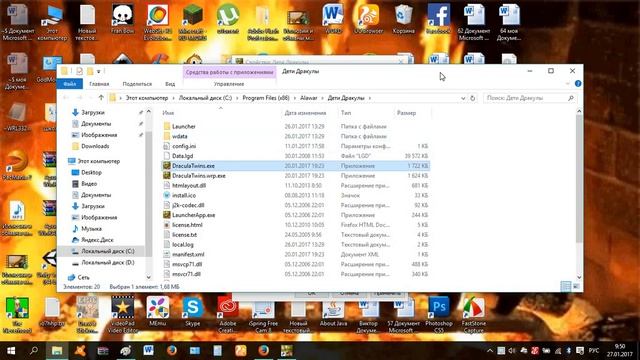Select Этот компьютер in navigation pane
This screenshot has width=640, height=360.
[98, 161]
